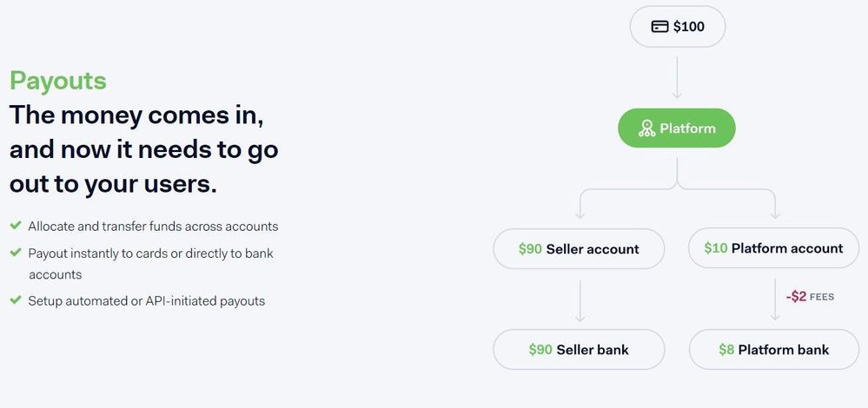The image size is (868, 408).
Task: Click the checkmark beside Payout instantly to cards
Action: point(16,252)
